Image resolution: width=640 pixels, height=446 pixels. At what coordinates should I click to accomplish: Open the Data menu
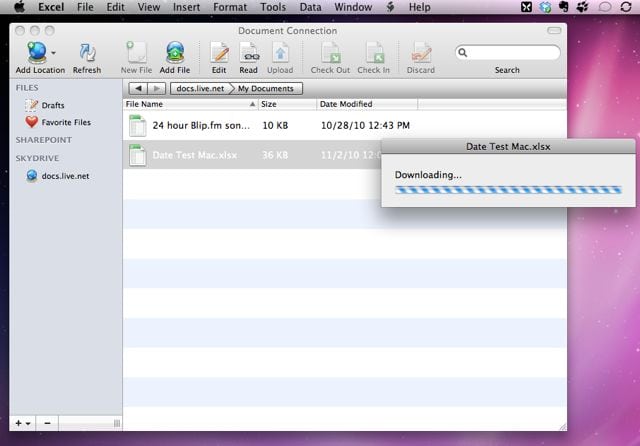tap(310, 7)
